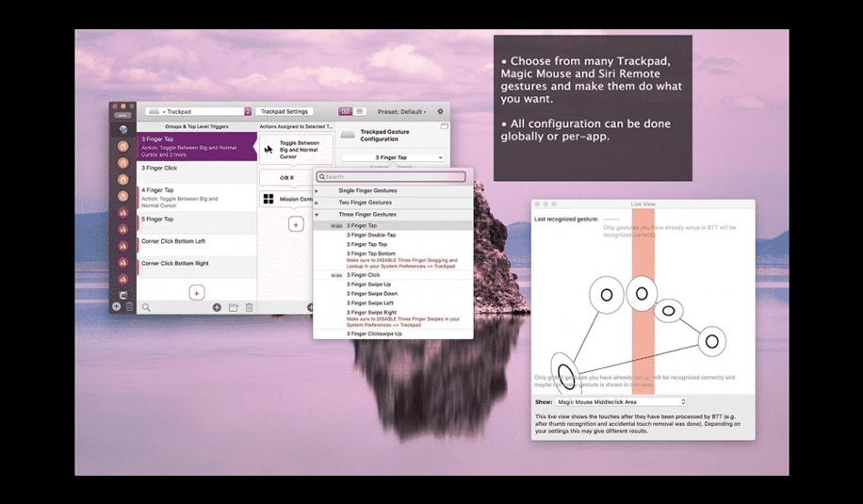863x504 pixels.
Task: Click the dark round plus in triggers toolbar
Action: (217, 307)
